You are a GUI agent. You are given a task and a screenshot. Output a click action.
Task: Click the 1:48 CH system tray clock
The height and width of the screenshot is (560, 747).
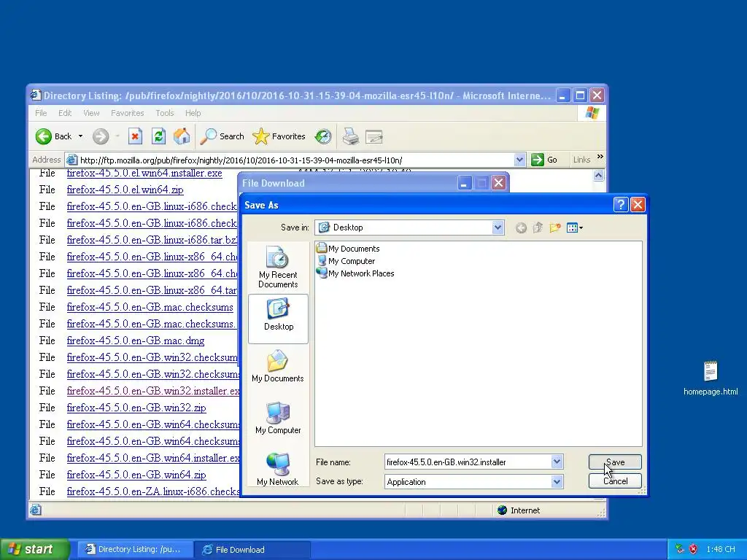pos(721,549)
